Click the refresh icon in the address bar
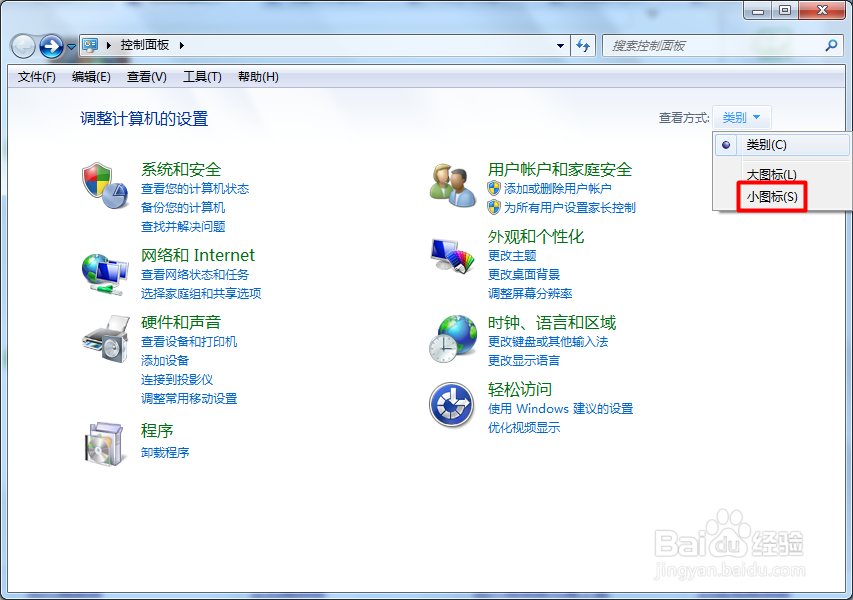853x600 pixels. [x=583, y=45]
